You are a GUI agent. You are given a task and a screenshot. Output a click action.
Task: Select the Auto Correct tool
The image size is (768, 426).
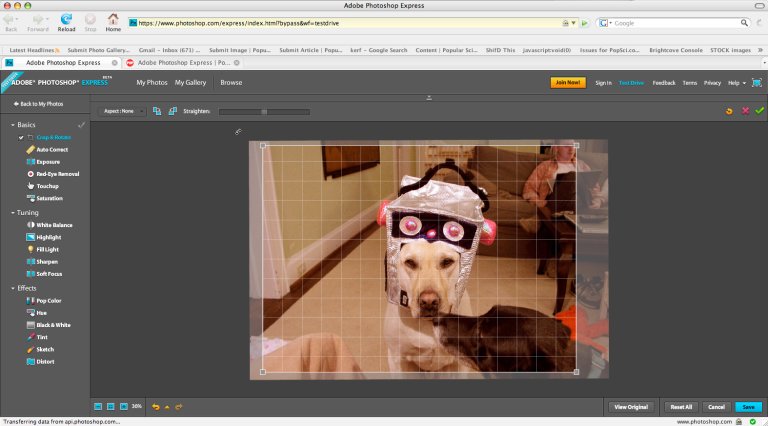pos(50,149)
